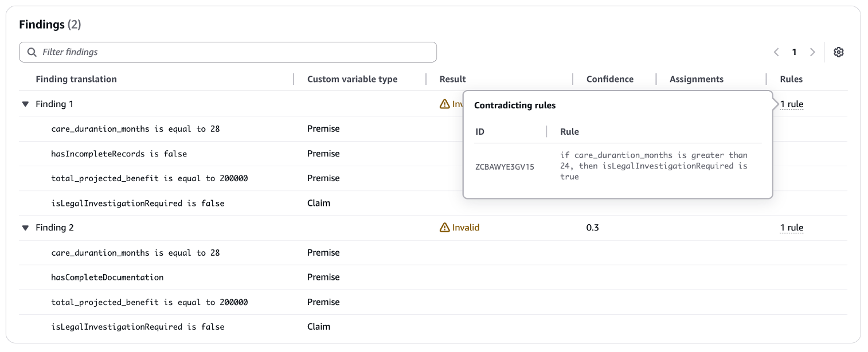Open the 1 rule link for Finding 1
This screenshot has width=868, height=352.
(x=791, y=104)
